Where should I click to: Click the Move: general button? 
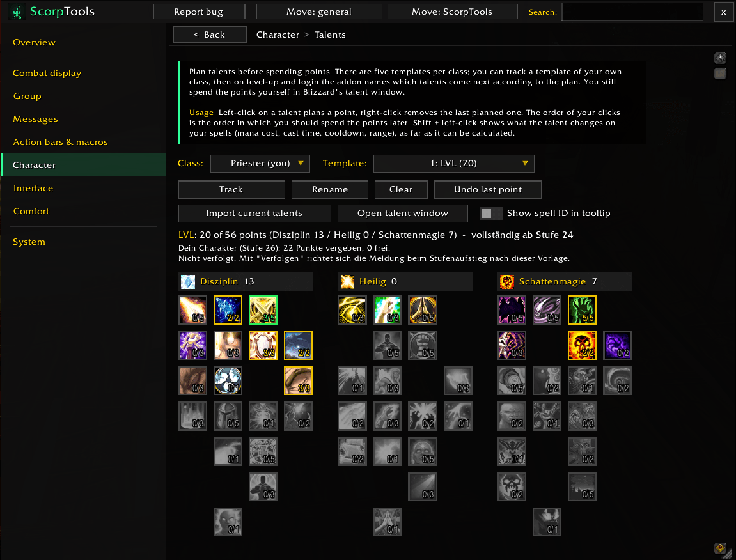coord(318,12)
